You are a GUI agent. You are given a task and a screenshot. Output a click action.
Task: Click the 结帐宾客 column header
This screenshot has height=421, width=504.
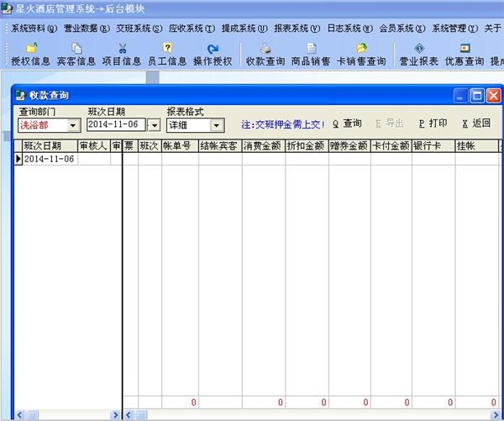(220, 146)
